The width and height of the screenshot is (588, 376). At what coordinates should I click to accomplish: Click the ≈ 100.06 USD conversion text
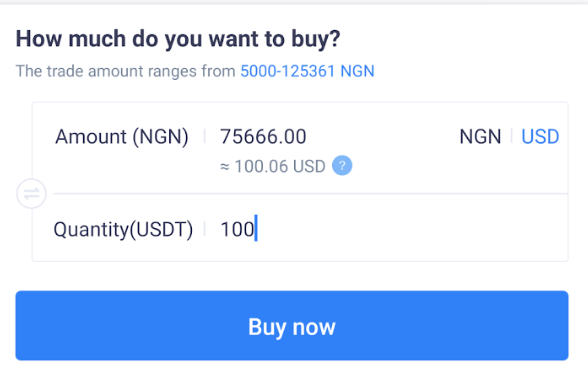click(273, 166)
